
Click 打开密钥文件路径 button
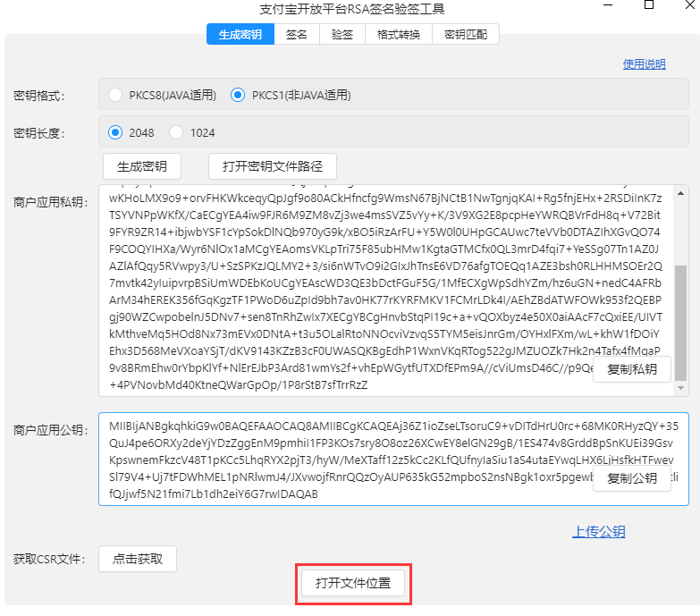(273, 166)
